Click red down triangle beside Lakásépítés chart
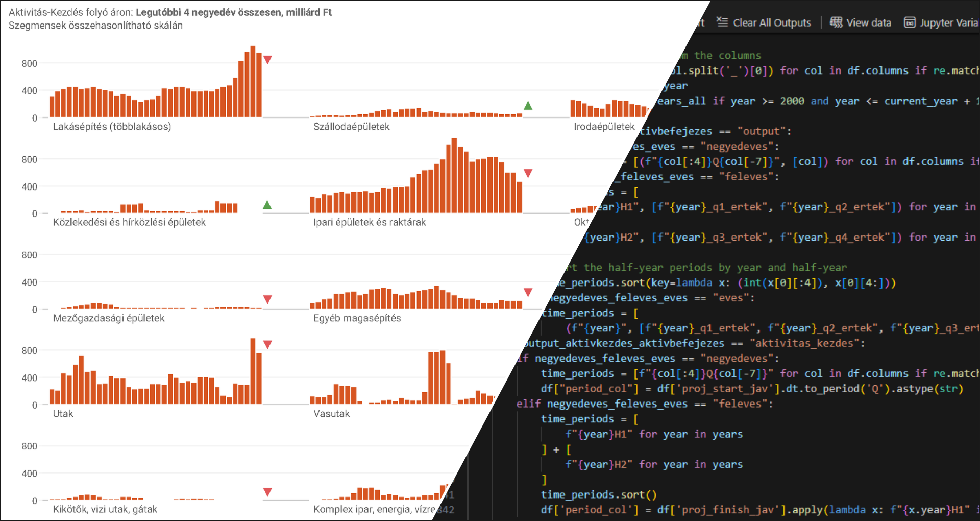 [x=267, y=60]
